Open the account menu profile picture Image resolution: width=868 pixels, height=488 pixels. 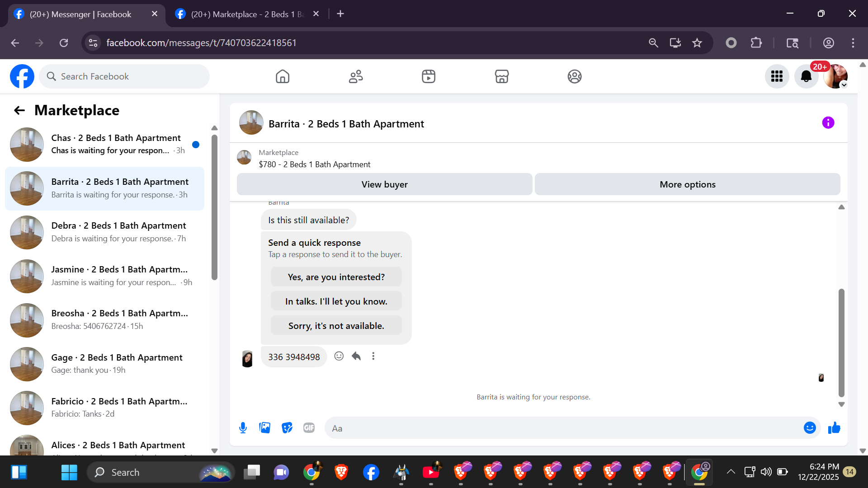tap(835, 76)
